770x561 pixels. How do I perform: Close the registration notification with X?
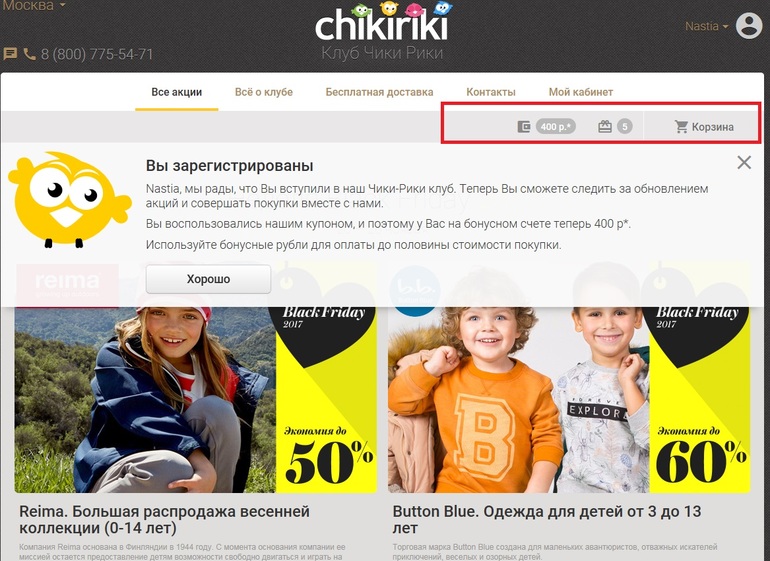coord(744,163)
